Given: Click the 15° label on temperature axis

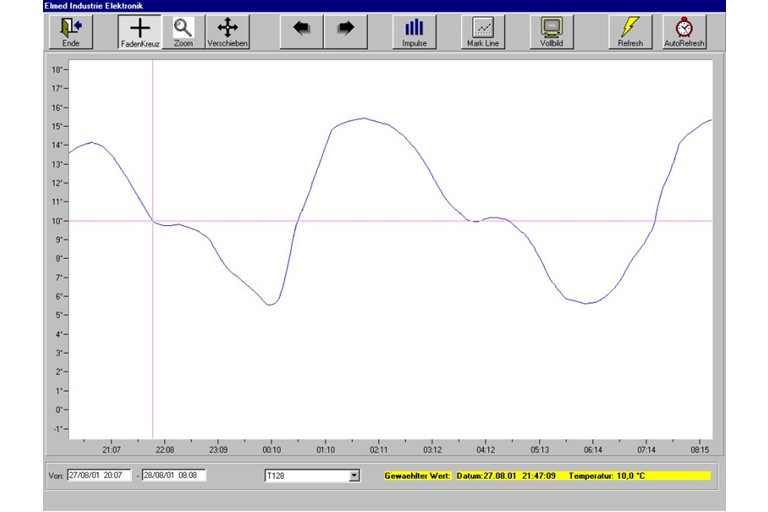Looking at the screenshot, I should [59, 127].
